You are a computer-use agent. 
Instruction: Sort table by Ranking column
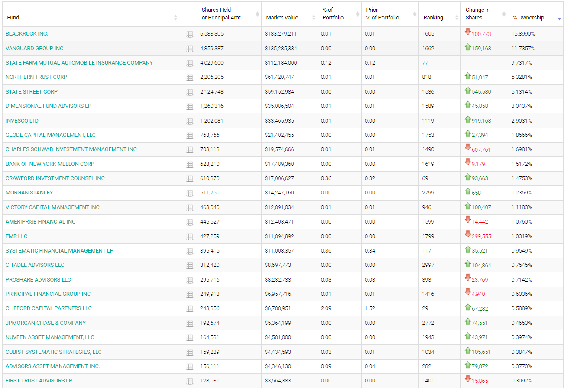click(440, 14)
